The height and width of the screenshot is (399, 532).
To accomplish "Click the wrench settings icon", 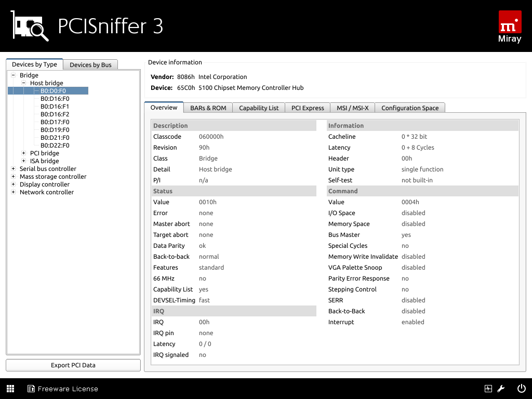I will (501, 389).
